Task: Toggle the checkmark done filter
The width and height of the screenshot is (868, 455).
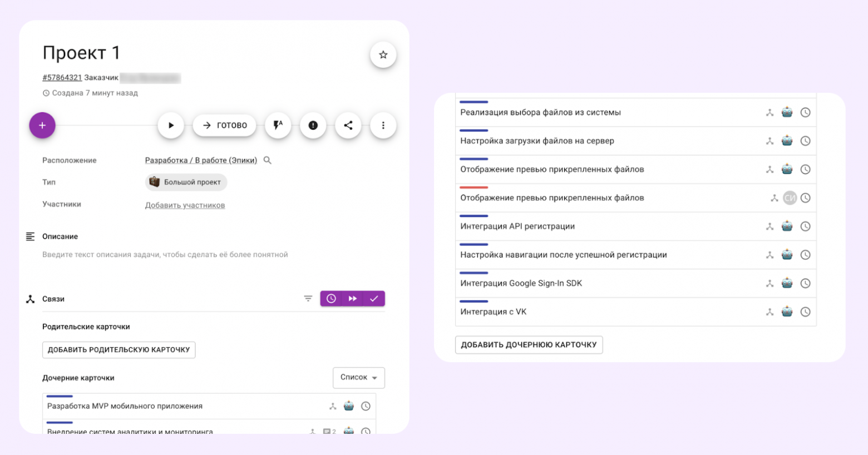Action: click(374, 299)
